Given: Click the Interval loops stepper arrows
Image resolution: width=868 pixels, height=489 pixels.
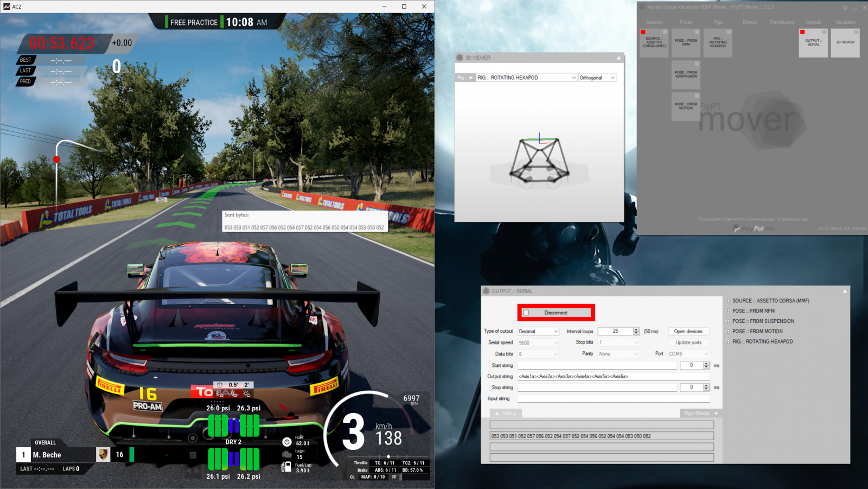Looking at the screenshot, I should 636,331.
